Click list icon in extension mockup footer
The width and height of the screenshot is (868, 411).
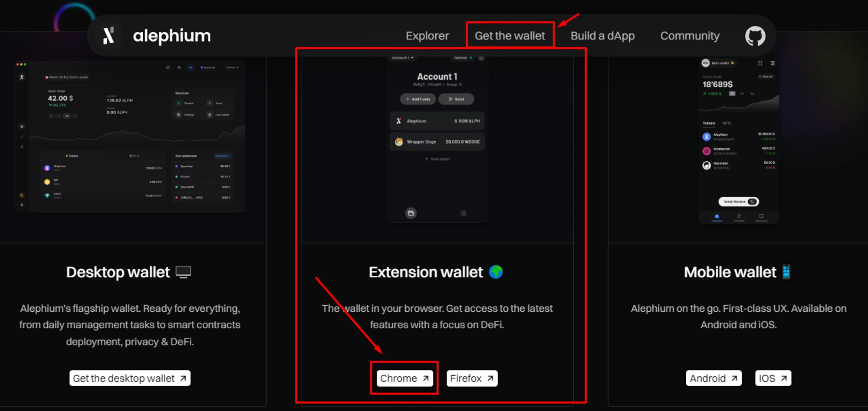(x=463, y=213)
